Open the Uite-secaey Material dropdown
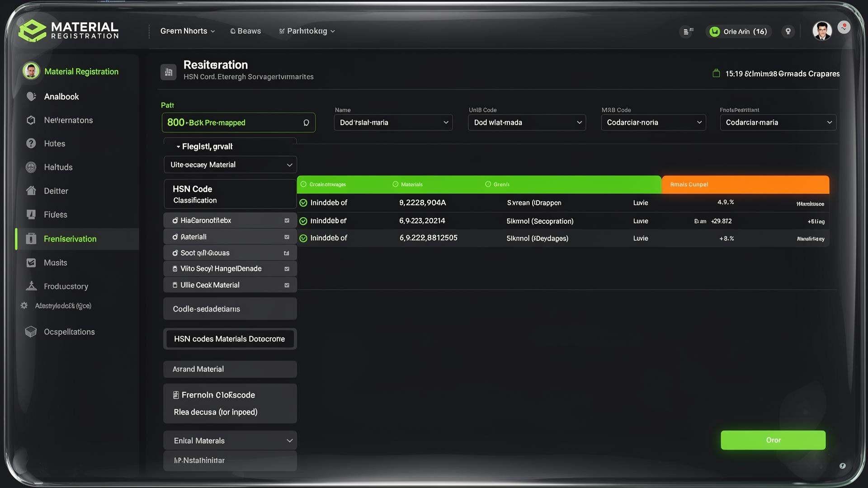The height and width of the screenshot is (488, 868). (230, 165)
